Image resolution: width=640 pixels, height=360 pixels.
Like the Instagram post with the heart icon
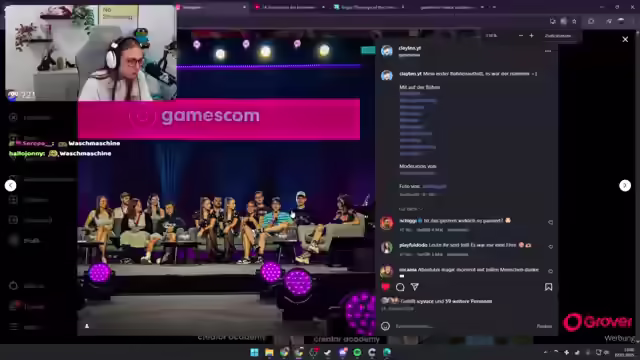click(x=386, y=287)
